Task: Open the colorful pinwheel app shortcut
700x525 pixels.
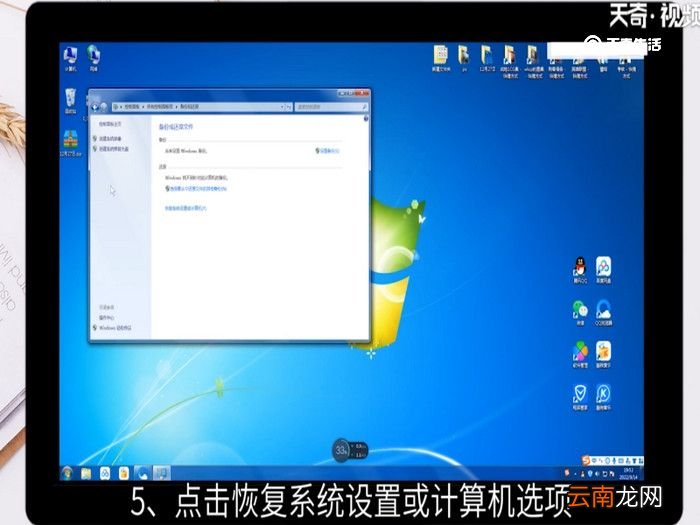Action: (580, 355)
